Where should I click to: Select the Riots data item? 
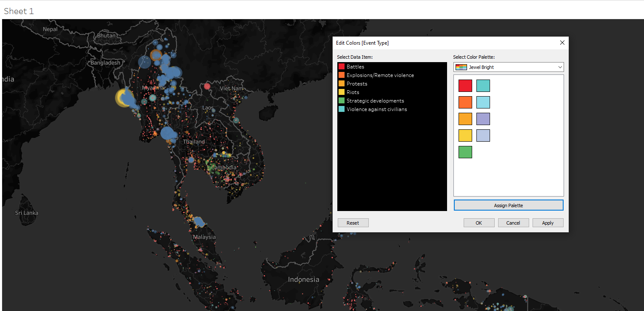[353, 92]
